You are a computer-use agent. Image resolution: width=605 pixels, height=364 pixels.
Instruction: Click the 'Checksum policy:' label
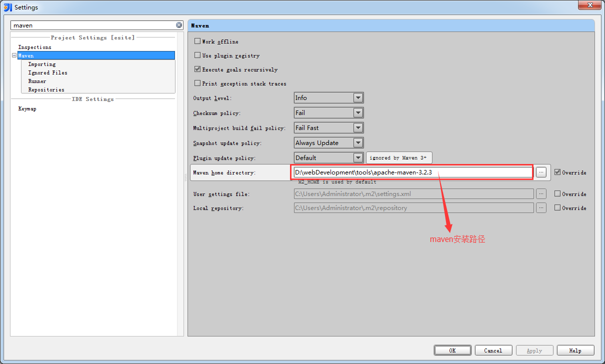click(216, 113)
